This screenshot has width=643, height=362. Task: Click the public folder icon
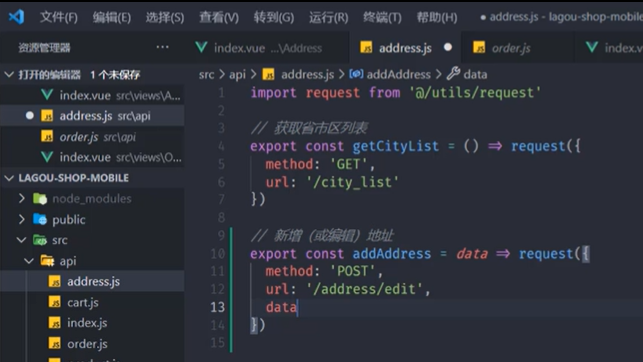40,219
